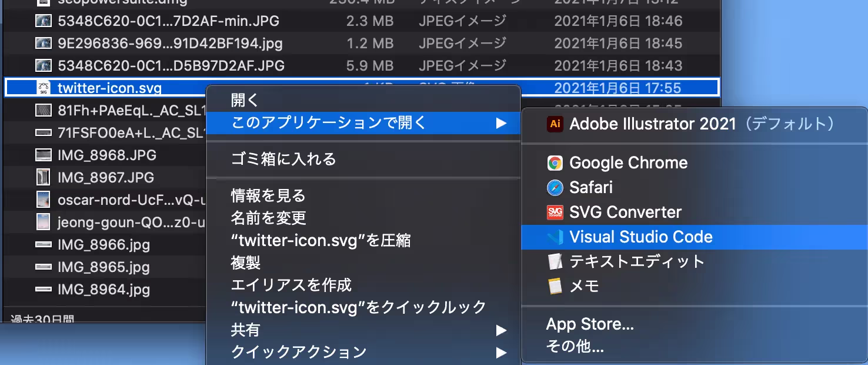The height and width of the screenshot is (365, 868).
Task: Select file name 5348C620-0C1...7D2AF-min.JPG
Action: [168, 21]
